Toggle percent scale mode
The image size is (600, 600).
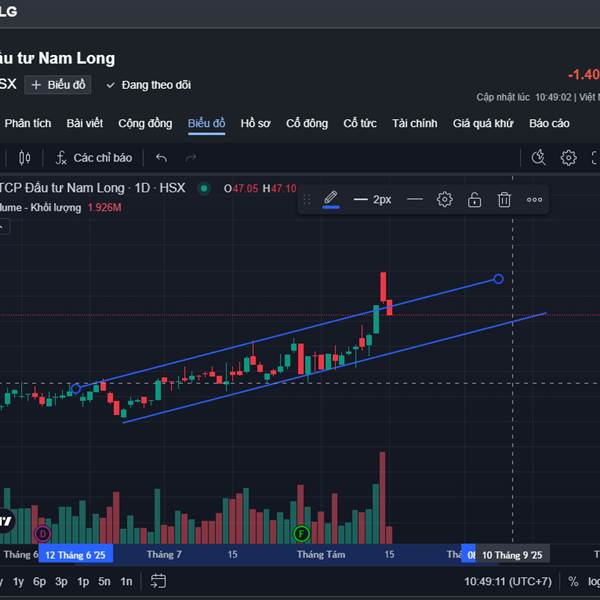coord(573,582)
